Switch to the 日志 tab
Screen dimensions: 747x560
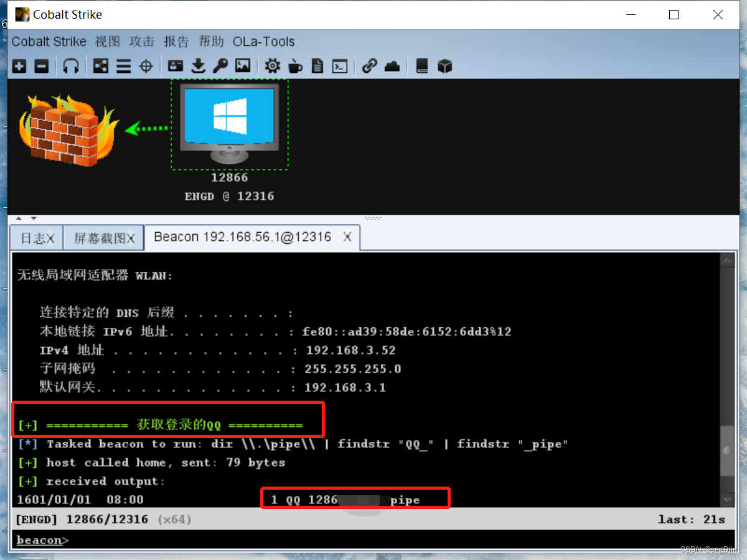point(37,238)
